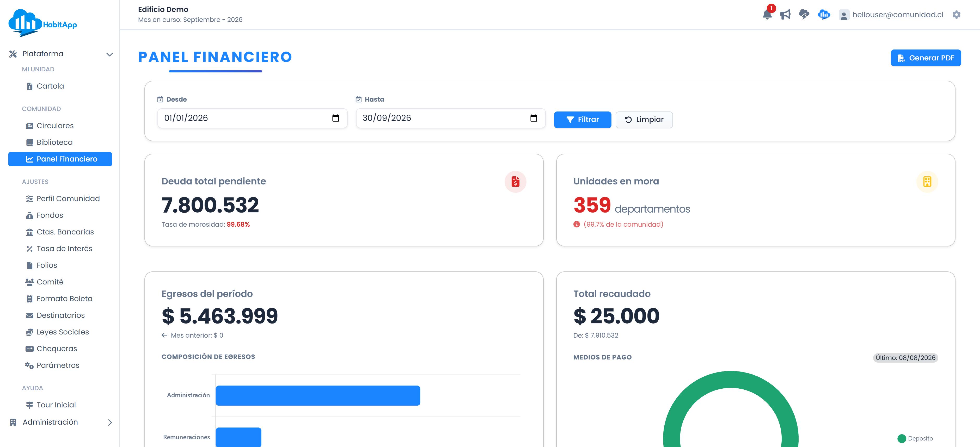Collapse the Plataforma section chevron
The width and height of the screenshot is (980, 447).
(109, 54)
